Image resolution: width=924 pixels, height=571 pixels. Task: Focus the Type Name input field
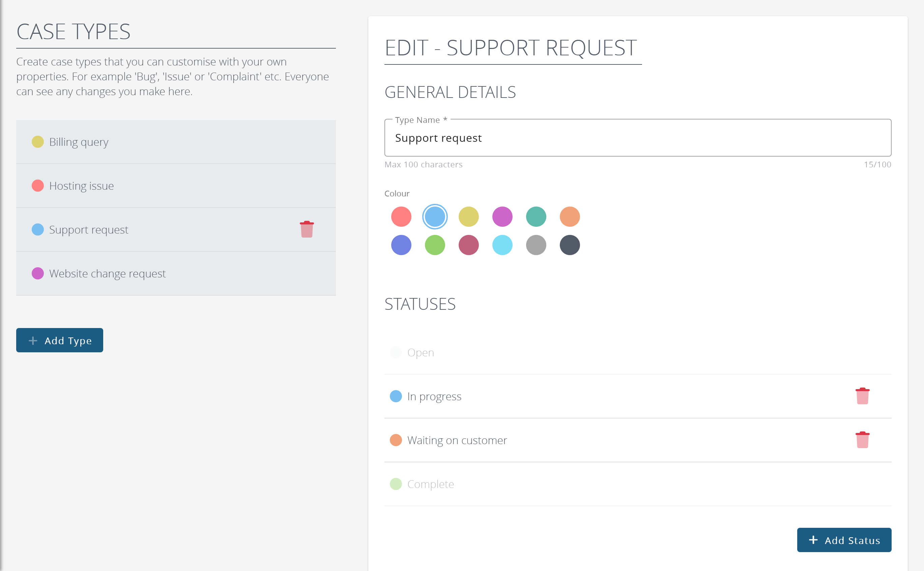coord(638,138)
